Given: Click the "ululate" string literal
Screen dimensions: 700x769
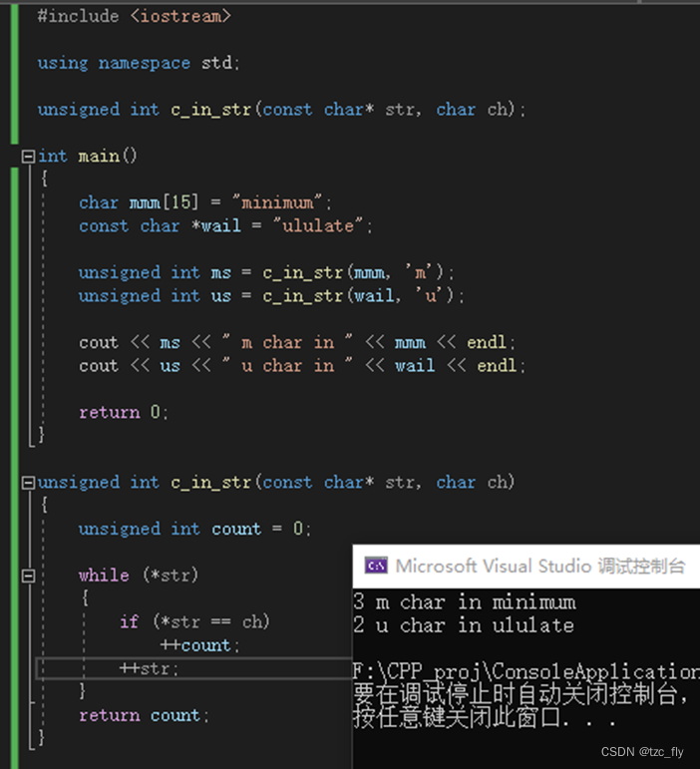Looking at the screenshot, I should click(x=318, y=225).
